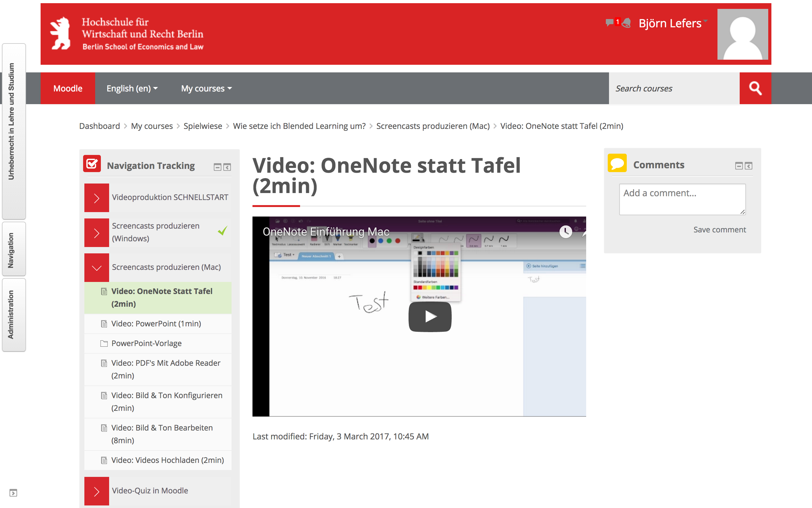Image resolution: width=812 pixels, height=508 pixels.
Task: Click the messages speech bubble icon
Action: (x=609, y=23)
